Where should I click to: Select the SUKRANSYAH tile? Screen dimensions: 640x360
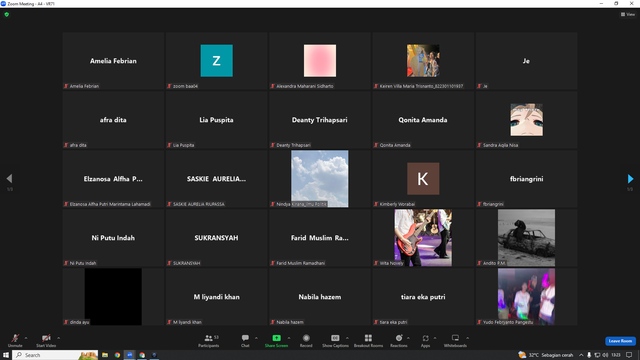217,238
